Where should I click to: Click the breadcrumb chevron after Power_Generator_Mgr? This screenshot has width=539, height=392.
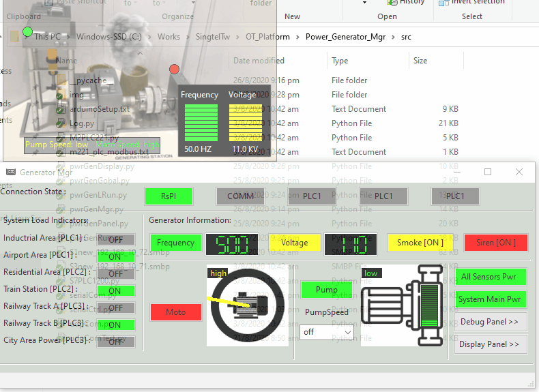[393, 37]
